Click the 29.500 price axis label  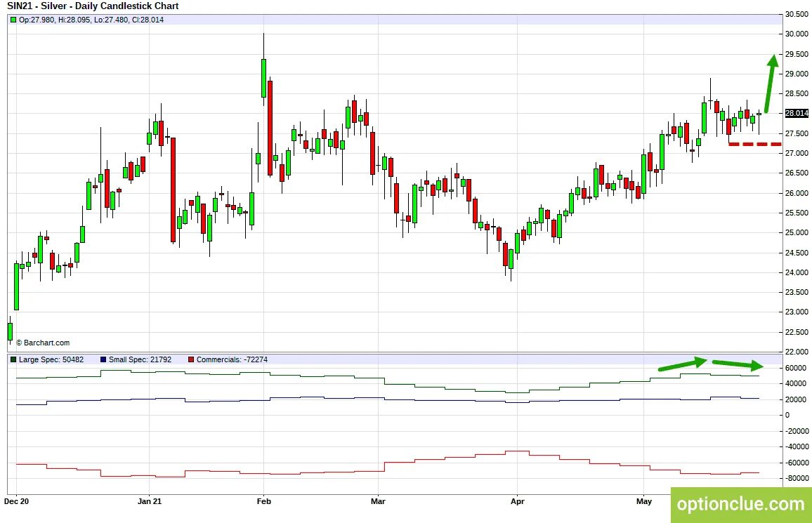coord(797,54)
